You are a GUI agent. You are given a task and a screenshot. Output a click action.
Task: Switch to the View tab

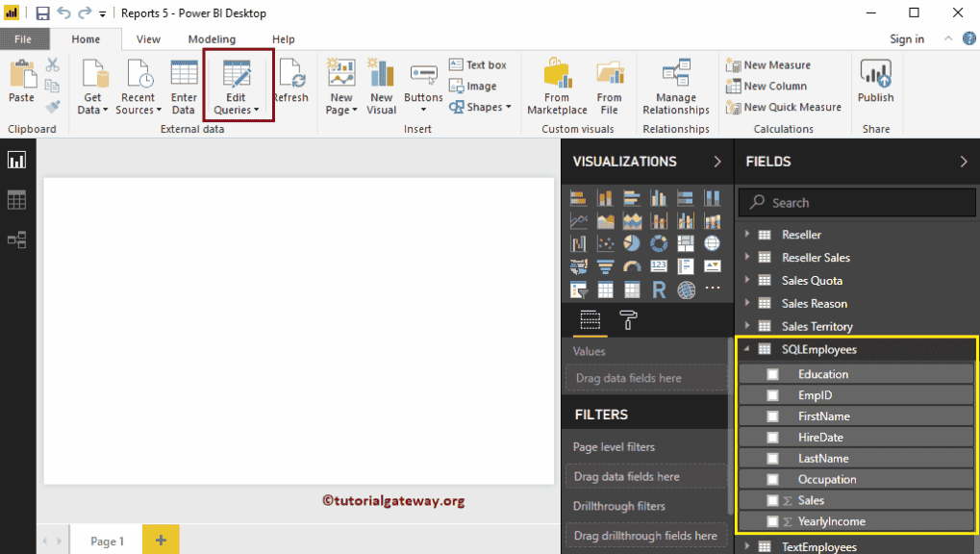[x=148, y=38]
